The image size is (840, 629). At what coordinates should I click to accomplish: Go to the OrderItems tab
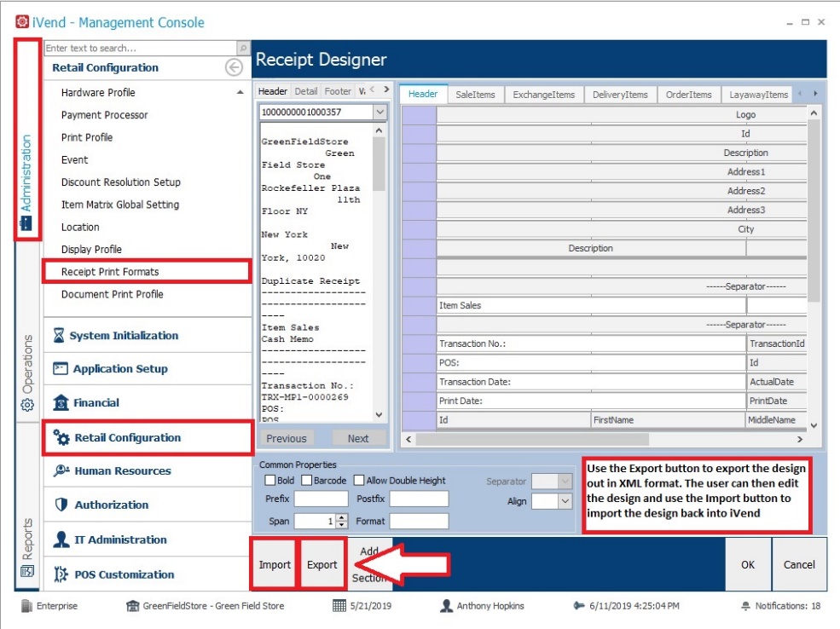click(x=688, y=95)
